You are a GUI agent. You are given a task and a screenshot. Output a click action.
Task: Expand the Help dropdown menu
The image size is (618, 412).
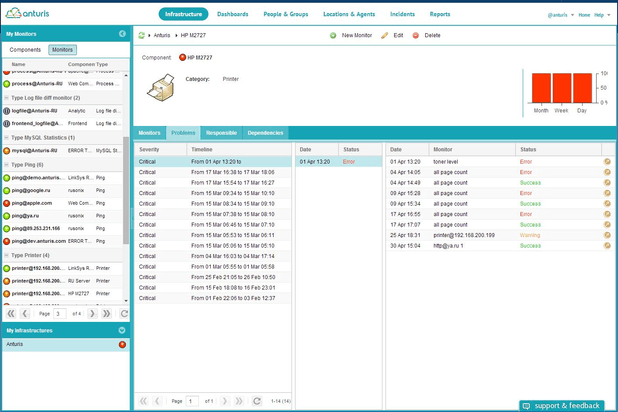601,15
